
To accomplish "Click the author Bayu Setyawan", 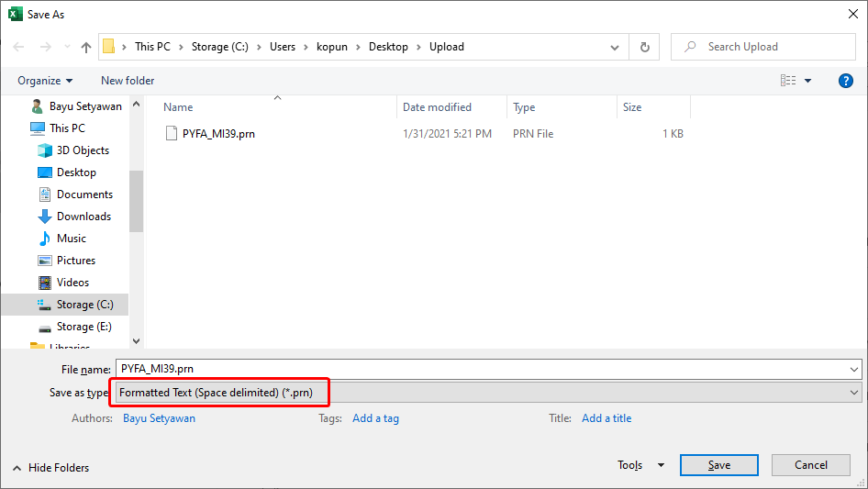I will coord(159,418).
